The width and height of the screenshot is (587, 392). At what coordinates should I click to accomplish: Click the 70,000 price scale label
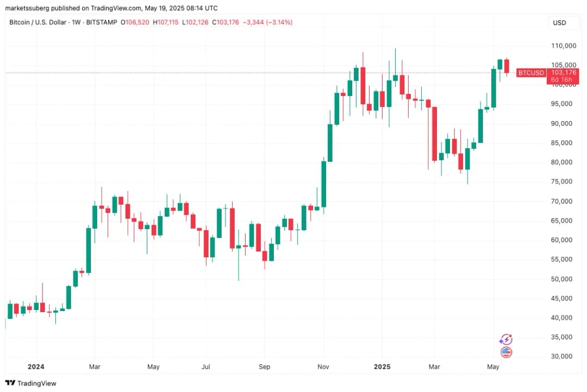[563, 201]
